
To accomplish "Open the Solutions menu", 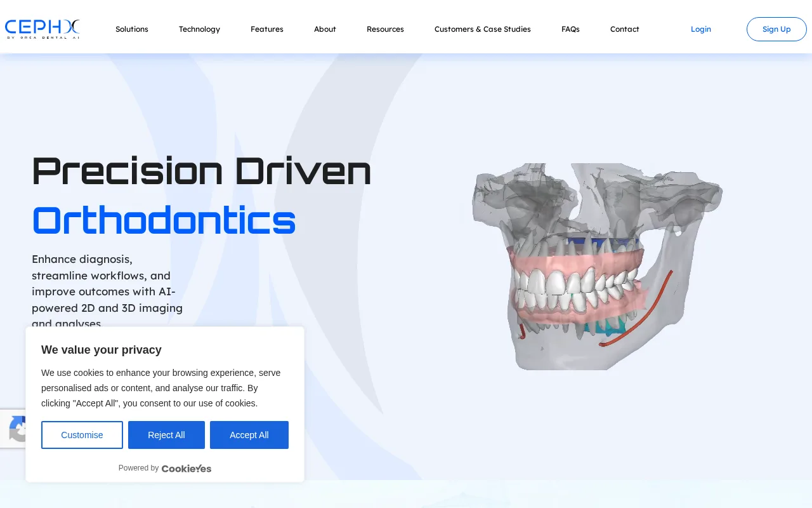I will click(132, 29).
